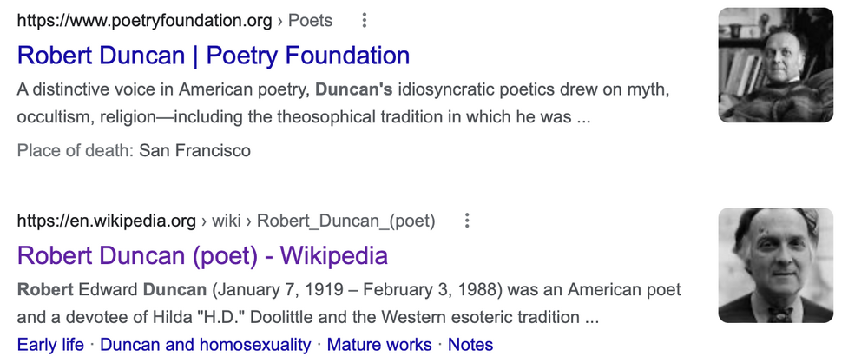Viewport: 868px width, 363px height.
Task: Open three-dot options for Wikipedia result
Action: (x=467, y=221)
